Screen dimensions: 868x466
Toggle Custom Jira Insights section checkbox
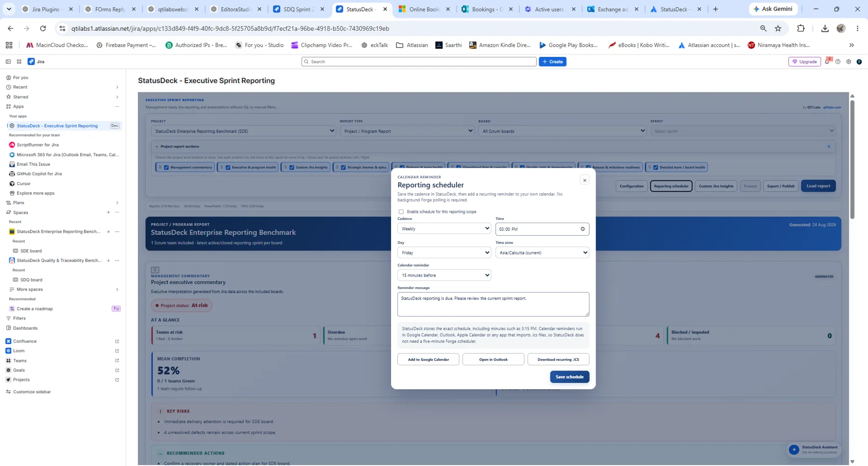coord(292,168)
